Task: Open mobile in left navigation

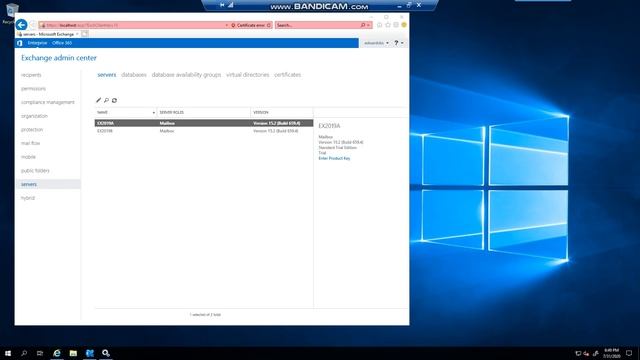Action: pyautogui.click(x=28, y=157)
